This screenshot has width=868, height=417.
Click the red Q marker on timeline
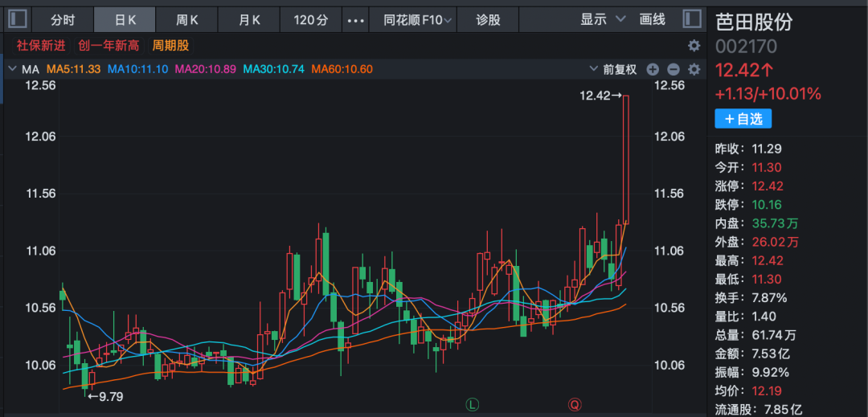[x=575, y=403]
